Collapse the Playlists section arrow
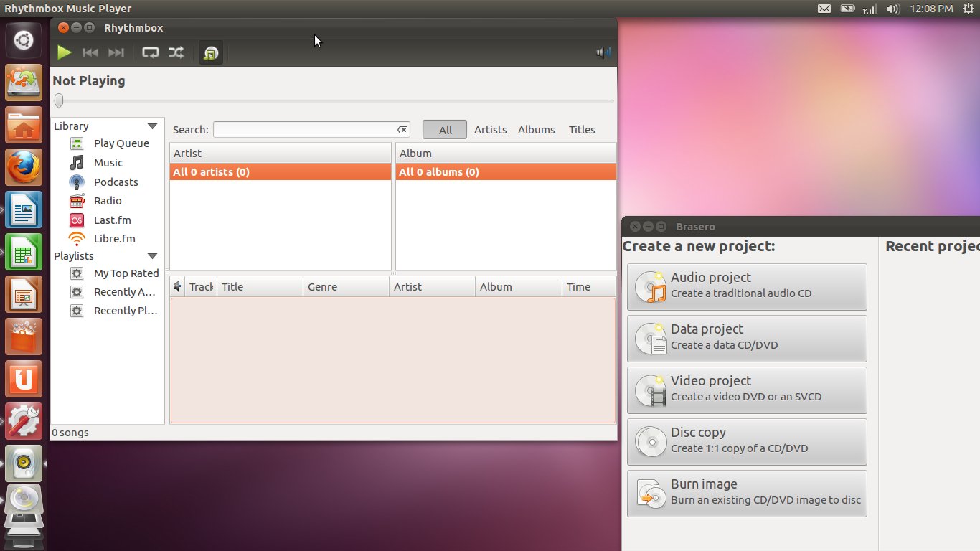 [x=152, y=256]
